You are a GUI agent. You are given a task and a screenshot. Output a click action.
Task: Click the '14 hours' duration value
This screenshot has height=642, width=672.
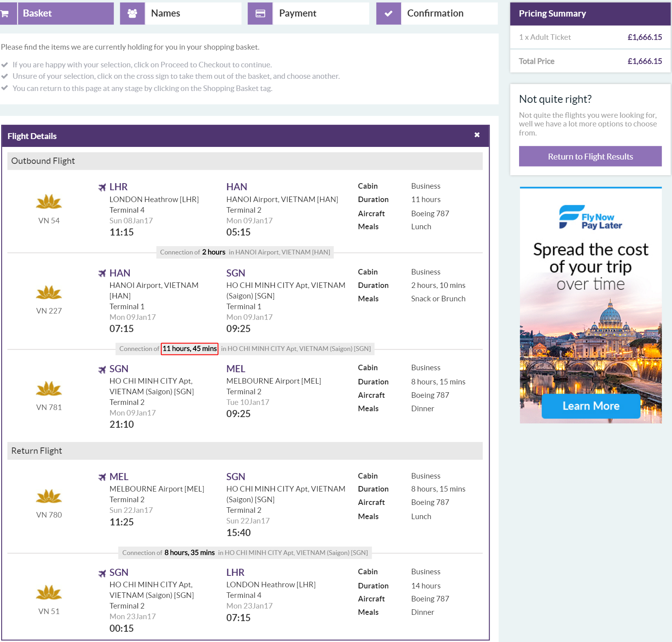426,586
